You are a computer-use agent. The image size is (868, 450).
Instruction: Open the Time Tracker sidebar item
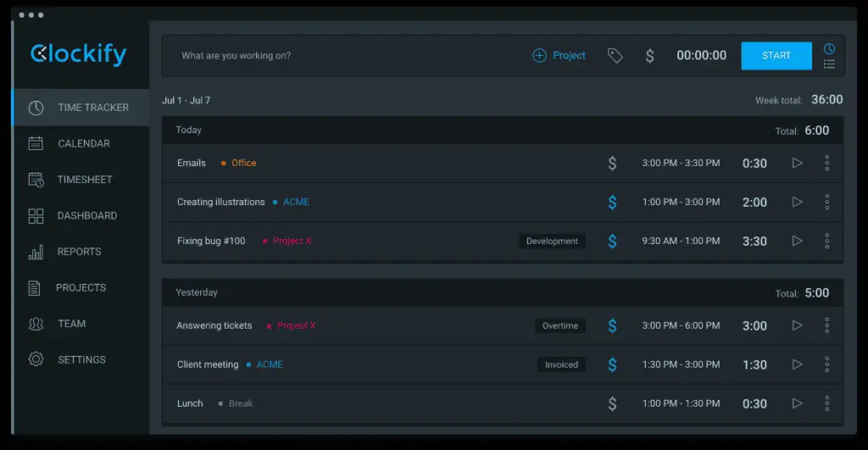[x=81, y=108]
